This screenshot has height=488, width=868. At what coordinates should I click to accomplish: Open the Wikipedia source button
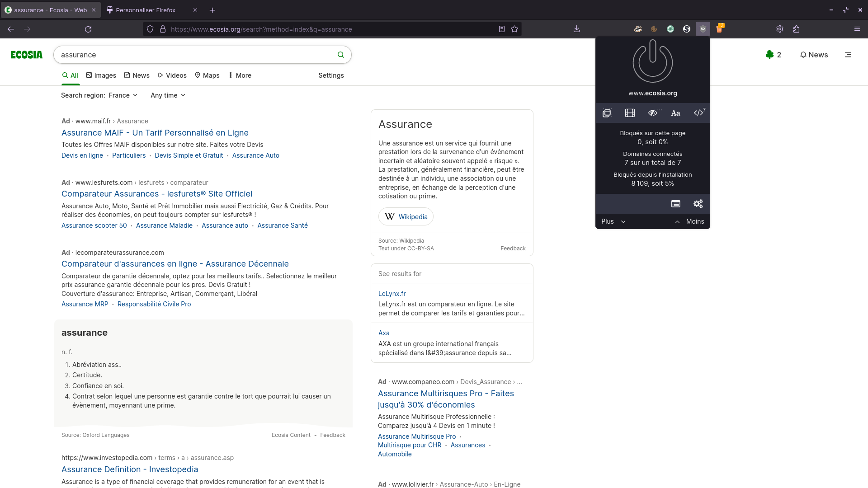(x=406, y=216)
